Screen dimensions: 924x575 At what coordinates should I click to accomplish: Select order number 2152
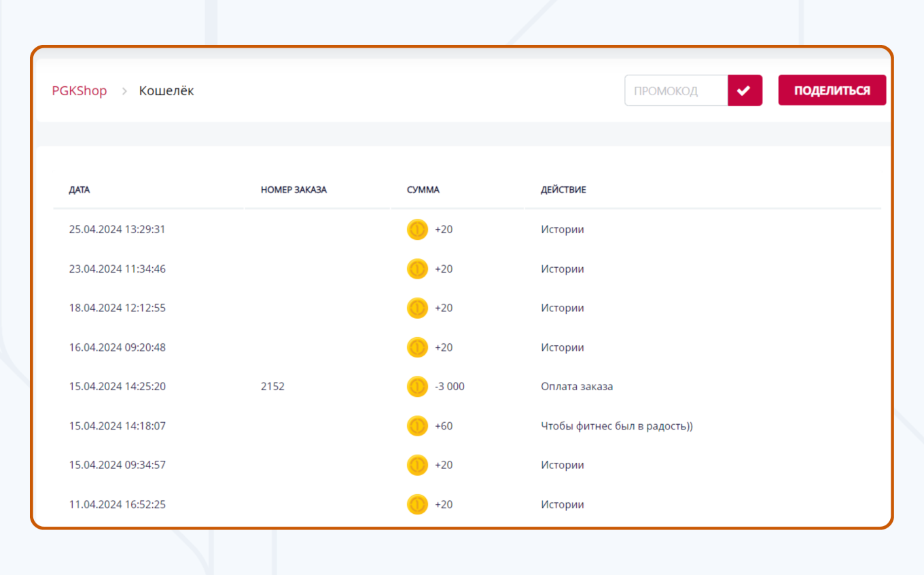[272, 387]
